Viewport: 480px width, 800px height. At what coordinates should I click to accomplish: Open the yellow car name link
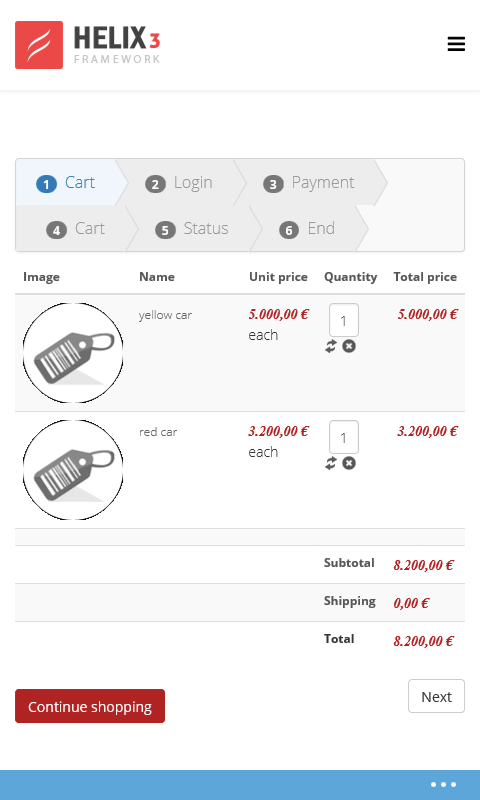[165, 315]
